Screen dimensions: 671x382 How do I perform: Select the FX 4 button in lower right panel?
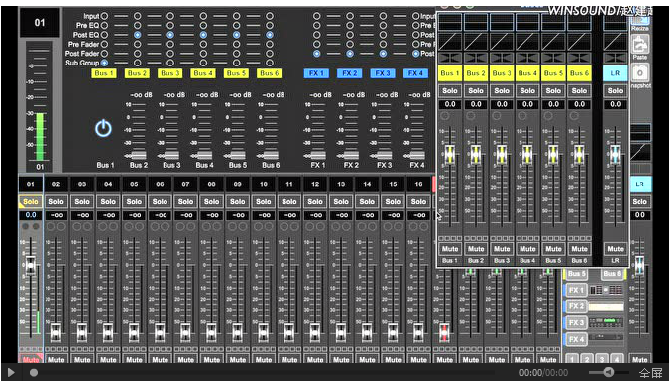(576, 340)
